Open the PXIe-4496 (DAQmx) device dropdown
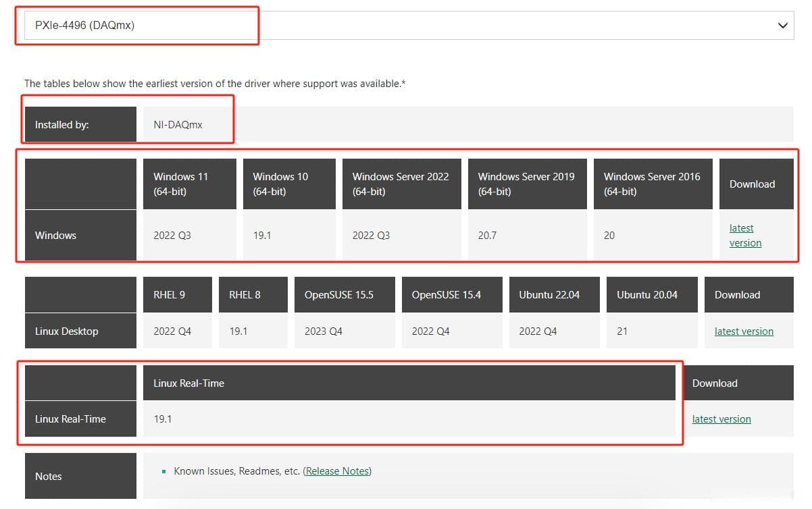 [x=409, y=26]
